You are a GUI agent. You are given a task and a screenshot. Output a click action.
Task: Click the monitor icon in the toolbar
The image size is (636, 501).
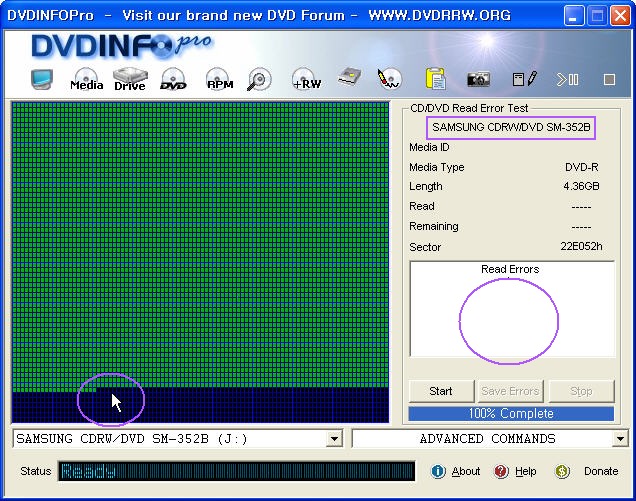pos(41,79)
